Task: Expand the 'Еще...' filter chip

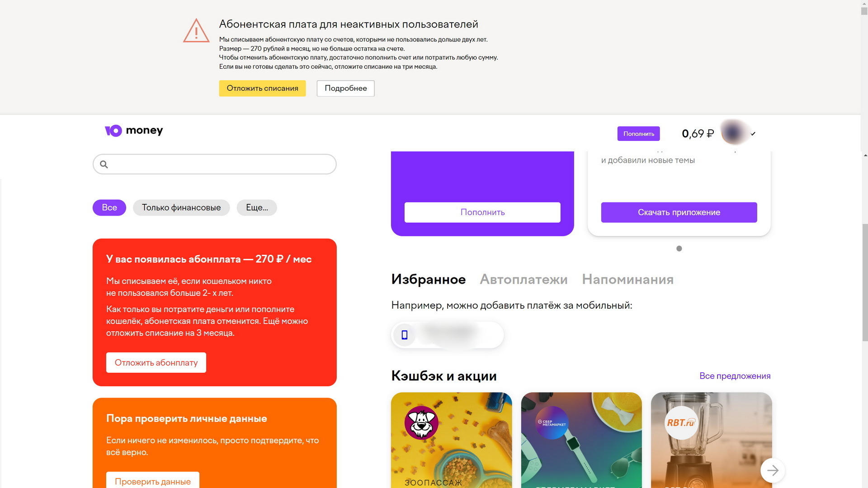Action: tap(257, 208)
